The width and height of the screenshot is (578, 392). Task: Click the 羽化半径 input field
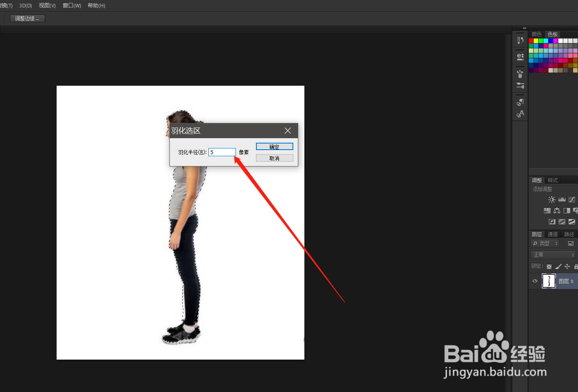point(222,152)
